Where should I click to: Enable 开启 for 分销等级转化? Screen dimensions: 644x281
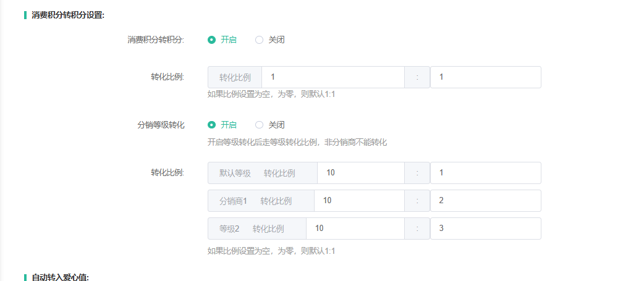pyautogui.click(x=212, y=125)
